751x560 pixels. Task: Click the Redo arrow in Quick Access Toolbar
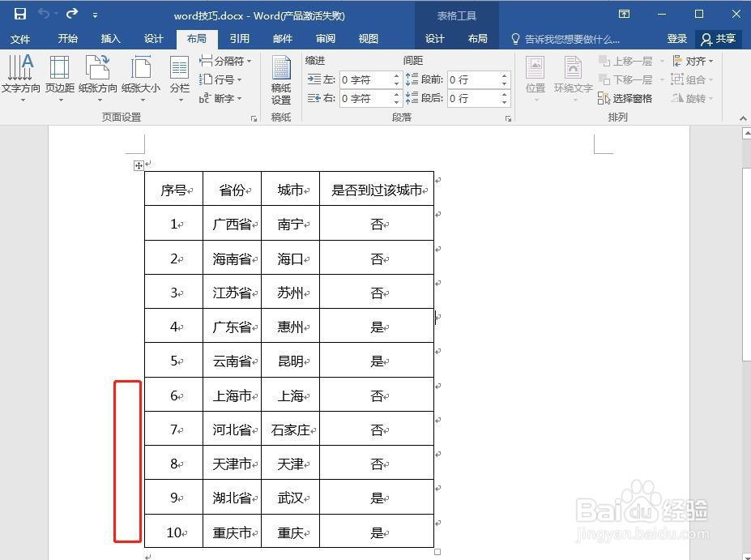pos(71,15)
